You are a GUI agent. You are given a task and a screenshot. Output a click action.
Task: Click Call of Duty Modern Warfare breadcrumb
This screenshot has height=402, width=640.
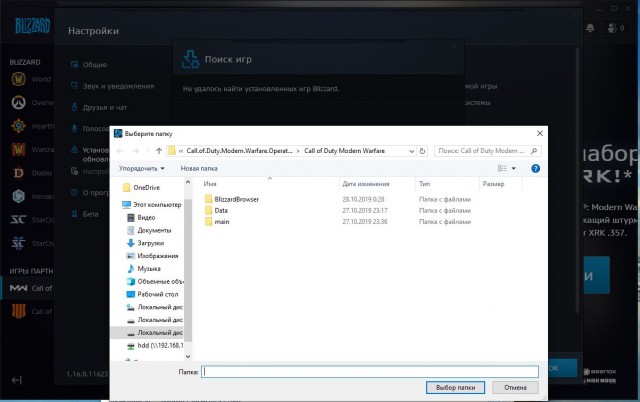tap(344, 151)
